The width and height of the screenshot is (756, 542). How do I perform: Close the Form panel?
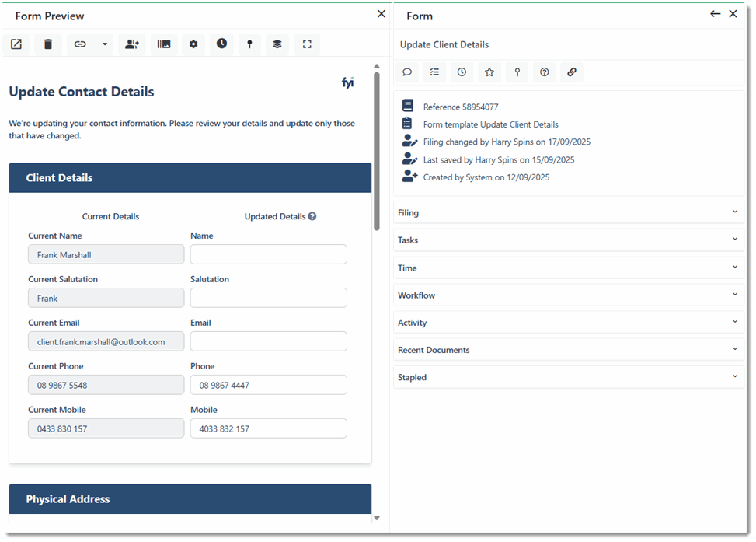pyautogui.click(x=733, y=14)
